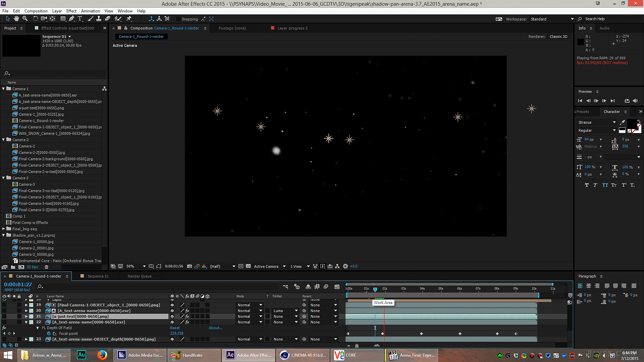Expand layer 23 properties in the timeline
The width and height of the screenshot is (644, 362).
point(26,339)
